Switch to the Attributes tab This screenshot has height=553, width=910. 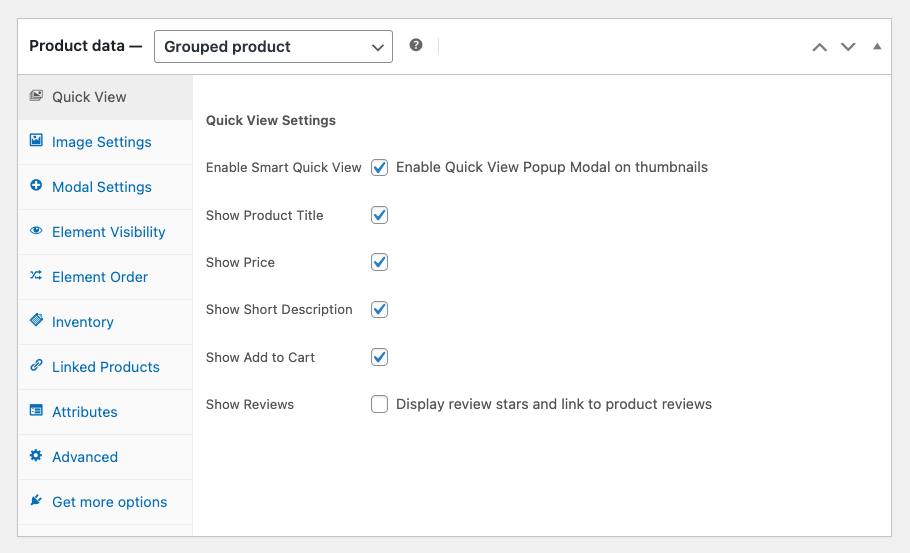click(x=84, y=412)
